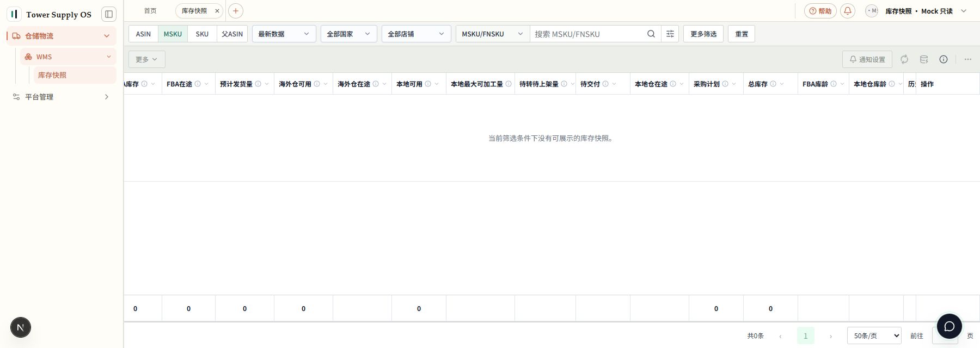Switch to ASIN view
980x348 pixels.
[143, 34]
